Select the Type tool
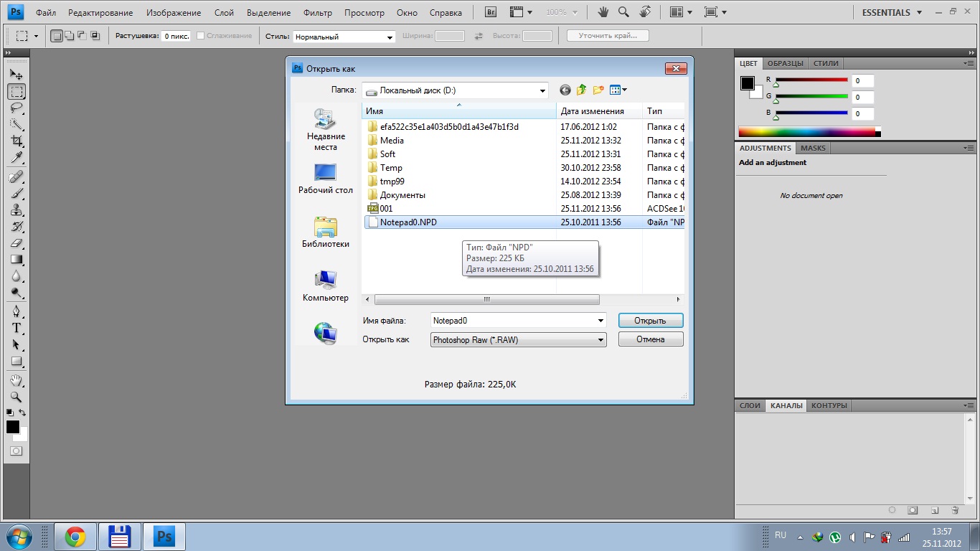The width and height of the screenshot is (980, 551). tap(17, 328)
